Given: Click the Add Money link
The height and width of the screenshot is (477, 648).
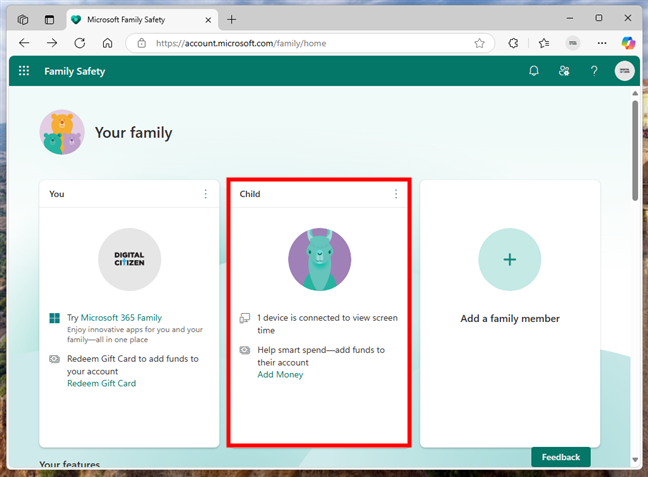Looking at the screenshot, I should [280, 374].
